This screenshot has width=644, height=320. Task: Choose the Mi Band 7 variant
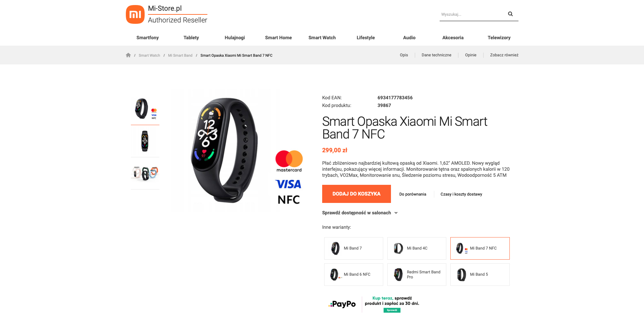(354, 249)
